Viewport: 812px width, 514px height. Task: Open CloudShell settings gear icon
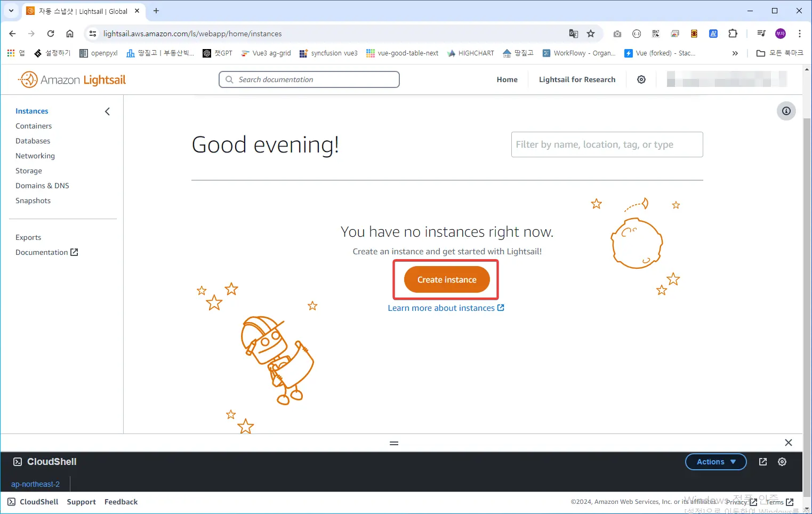click(782, 462)
